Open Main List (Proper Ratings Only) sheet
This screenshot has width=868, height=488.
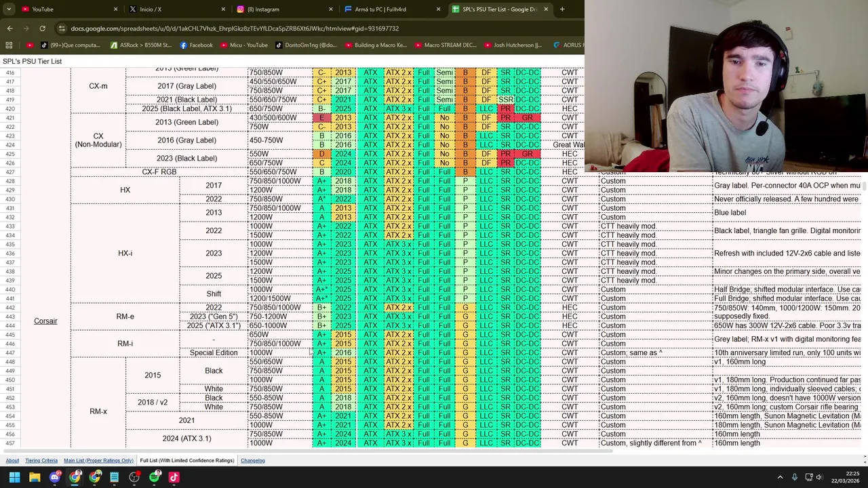click(98, 461)
